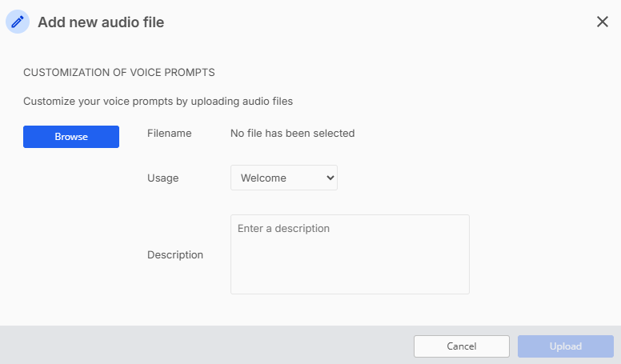Image resolution: width=621 pixels, height=364 pixels.
Task: Click the pencil edit icon beside the title
Action: coord(18,22)
